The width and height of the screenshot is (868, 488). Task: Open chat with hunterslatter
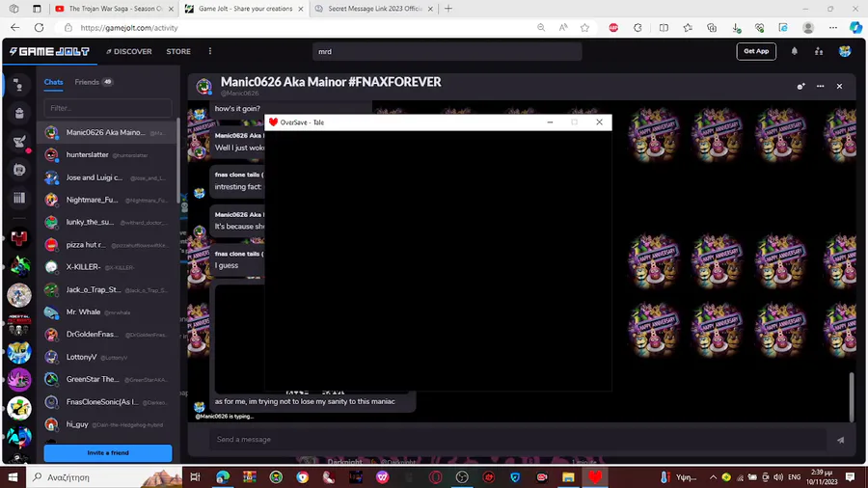pyautogui.click(x=107, y=155)
